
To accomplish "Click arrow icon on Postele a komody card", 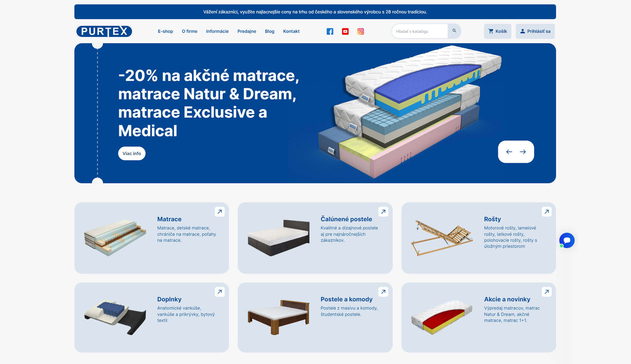I will pos(383,292).
